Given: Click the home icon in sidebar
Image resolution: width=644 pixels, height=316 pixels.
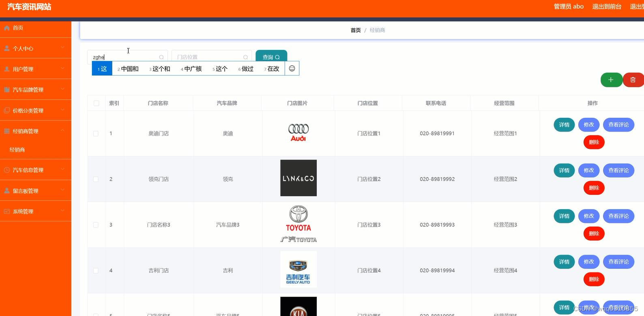Looking at the screenshot, I should (x=7, y=28).
